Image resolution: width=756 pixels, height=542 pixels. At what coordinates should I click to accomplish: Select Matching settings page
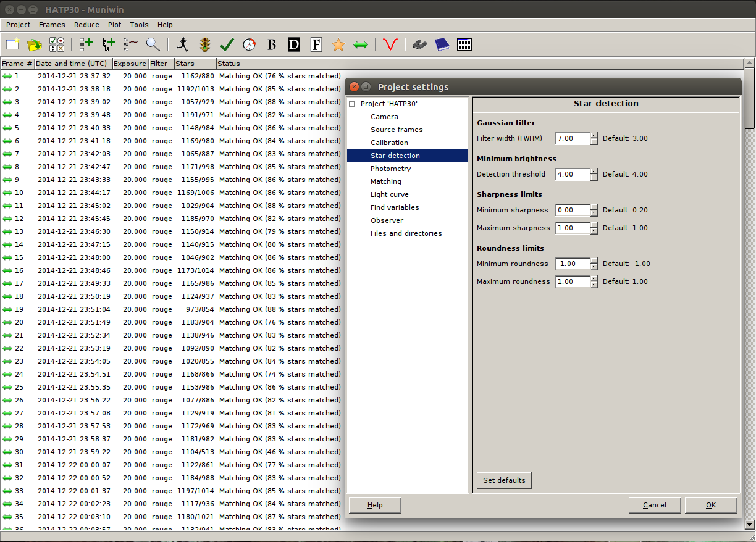click(386, 181)
